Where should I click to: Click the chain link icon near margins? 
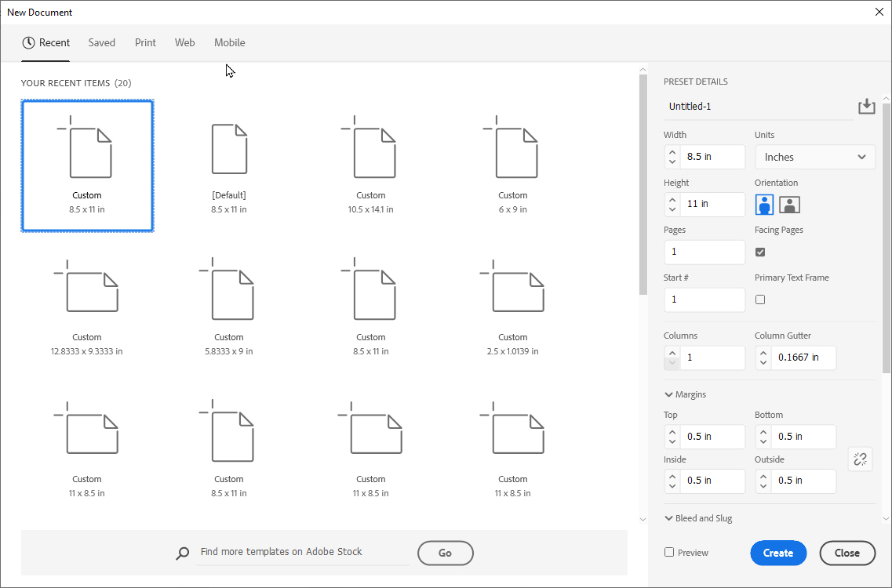click(x=860, y=459)
